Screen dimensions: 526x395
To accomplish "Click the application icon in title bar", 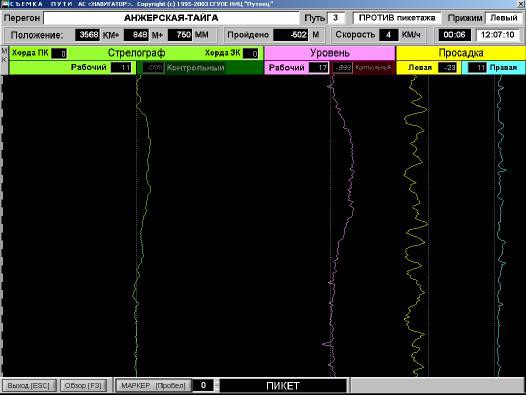I will 4,4.
